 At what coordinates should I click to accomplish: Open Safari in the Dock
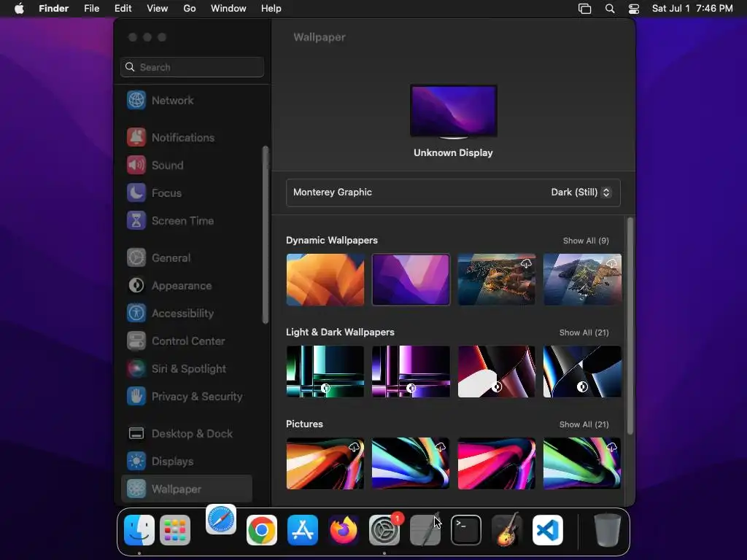221,519
